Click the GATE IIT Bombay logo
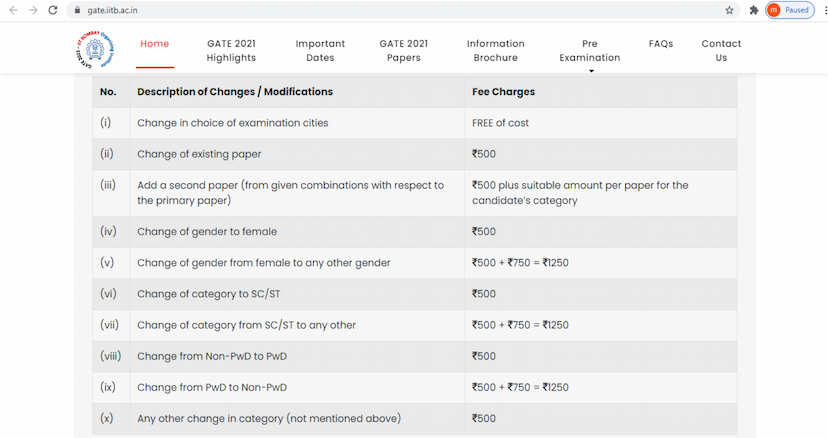This screenshot has width=828, height=438. [x=95, y=50]
